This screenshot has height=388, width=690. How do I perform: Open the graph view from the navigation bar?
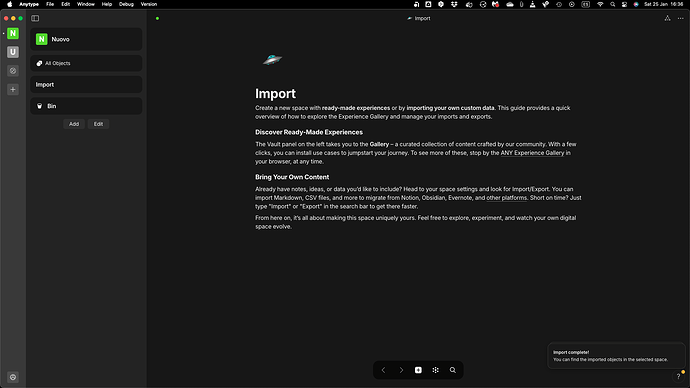pyautogui.click(x=435, y=370)
